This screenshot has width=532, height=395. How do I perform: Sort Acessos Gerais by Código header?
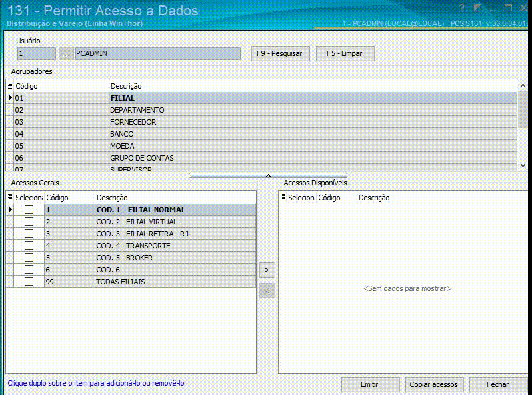tap(69, 197)
